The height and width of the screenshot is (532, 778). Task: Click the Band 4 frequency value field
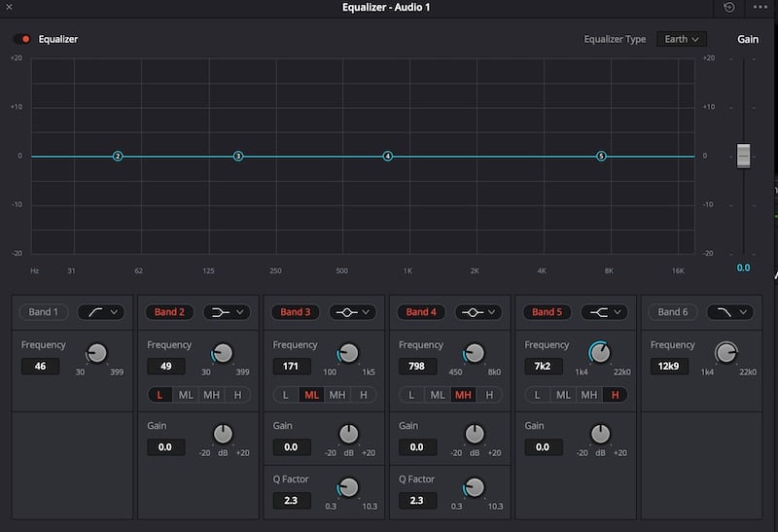(417, 367)
